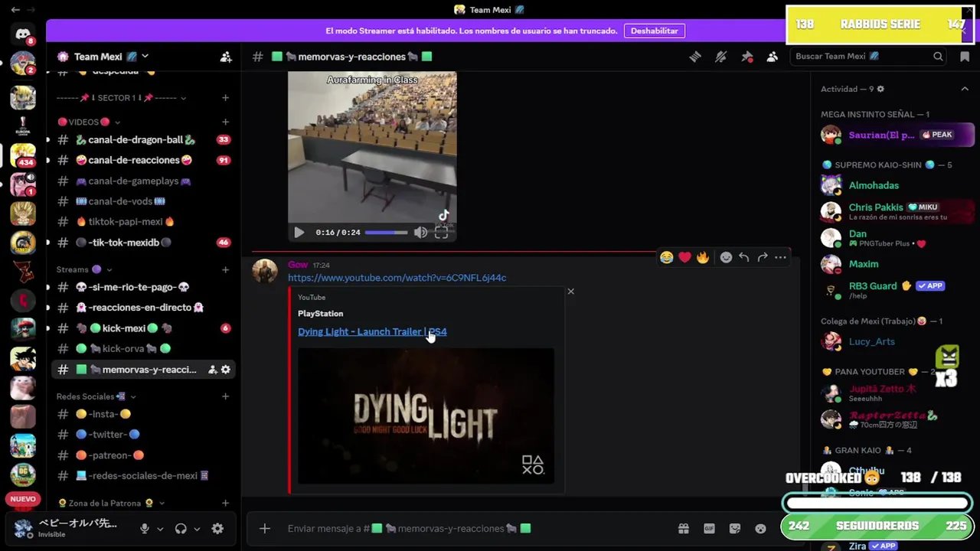Collapse the VIDEOS category
This screenshot has width=980, height=551.
[88, 122]
